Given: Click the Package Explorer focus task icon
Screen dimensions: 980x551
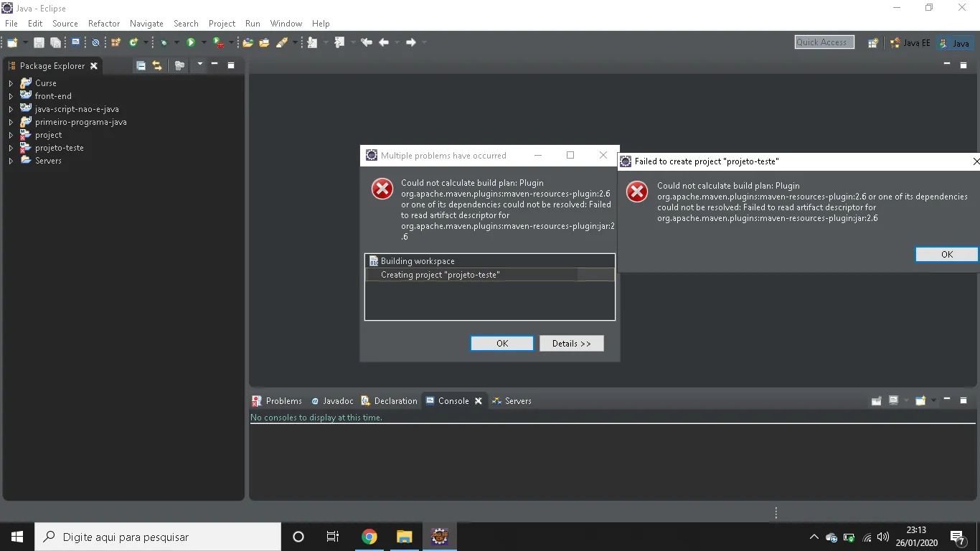Looking at the screenshot, I should coord(179,65).
